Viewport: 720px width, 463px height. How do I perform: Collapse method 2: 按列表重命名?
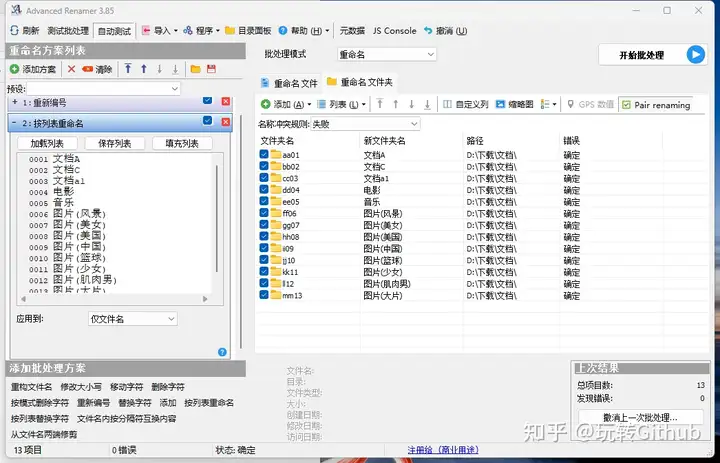(14, 123)
